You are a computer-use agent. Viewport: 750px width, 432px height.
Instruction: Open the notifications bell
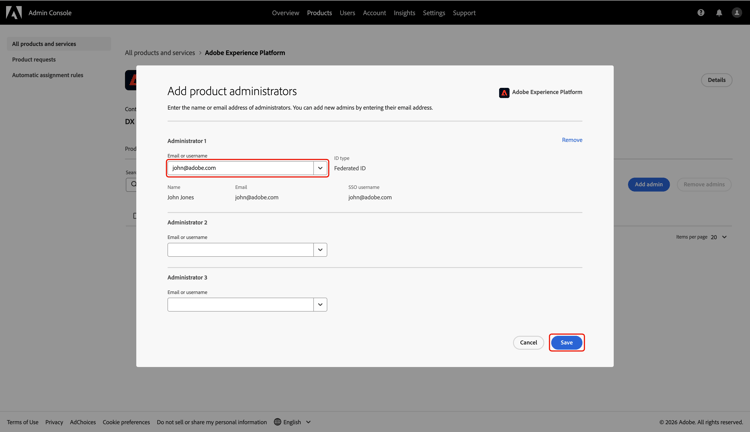click(719, 13)
